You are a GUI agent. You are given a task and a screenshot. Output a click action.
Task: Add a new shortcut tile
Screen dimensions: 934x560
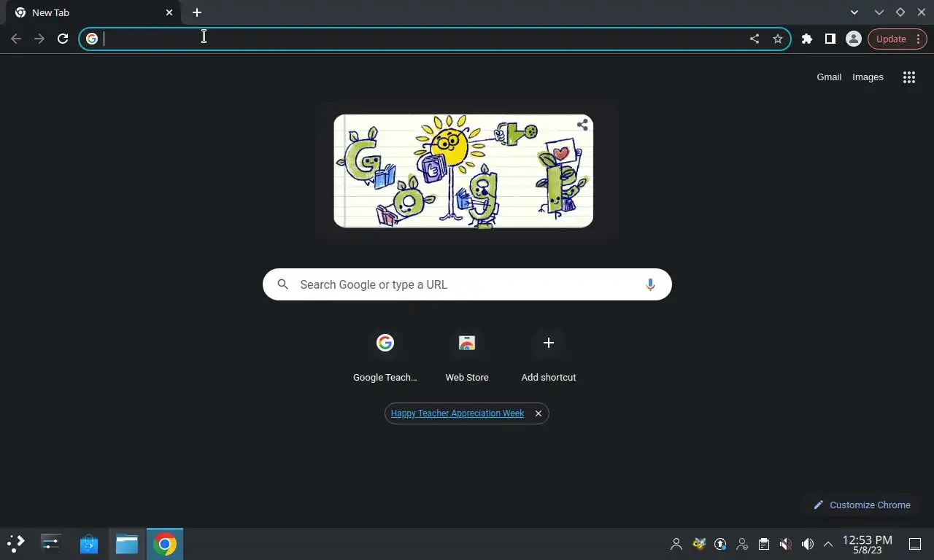(x=549, y=357)
